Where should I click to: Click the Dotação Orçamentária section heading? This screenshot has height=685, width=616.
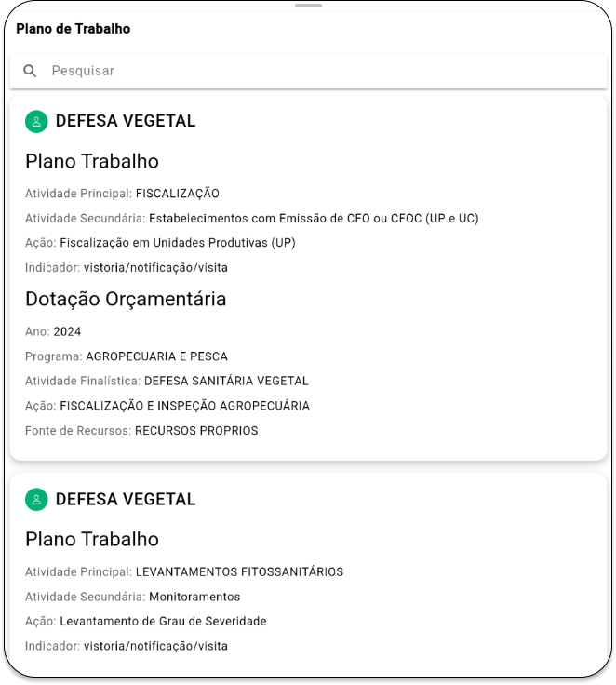tap(126, 300)
